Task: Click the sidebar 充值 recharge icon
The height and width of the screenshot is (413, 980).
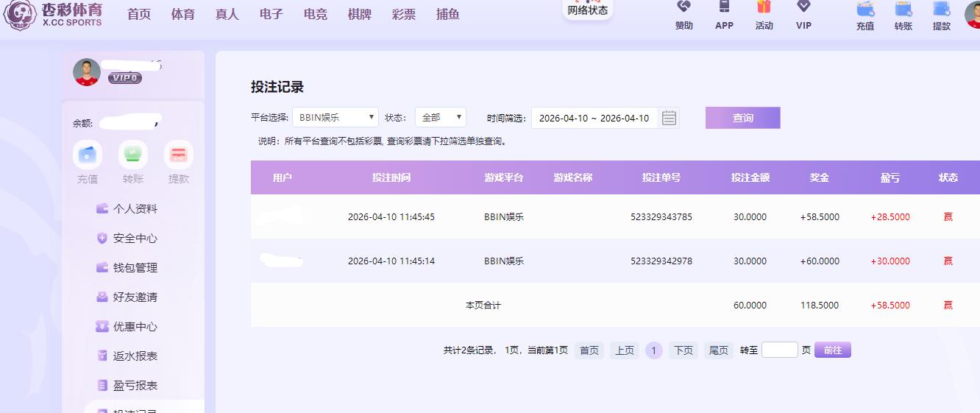Action: click(88, 155)
